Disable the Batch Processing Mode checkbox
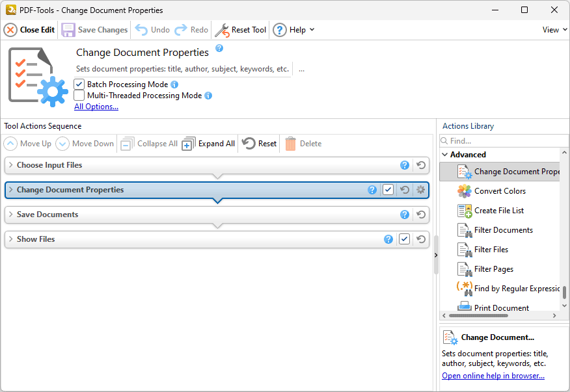This screenshot has width=570, height=392. pyautogui.click(x=79, y=85)
